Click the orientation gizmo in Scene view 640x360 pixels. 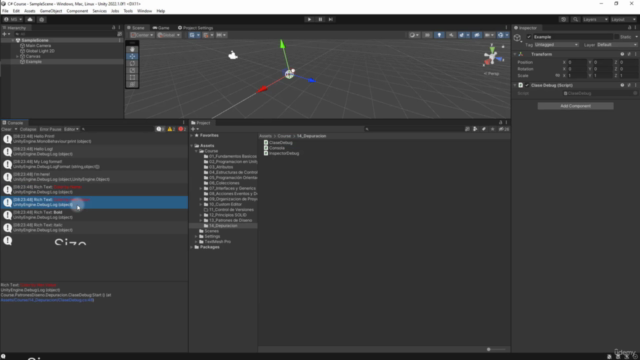pyautogui.click(x=492, y=57)
